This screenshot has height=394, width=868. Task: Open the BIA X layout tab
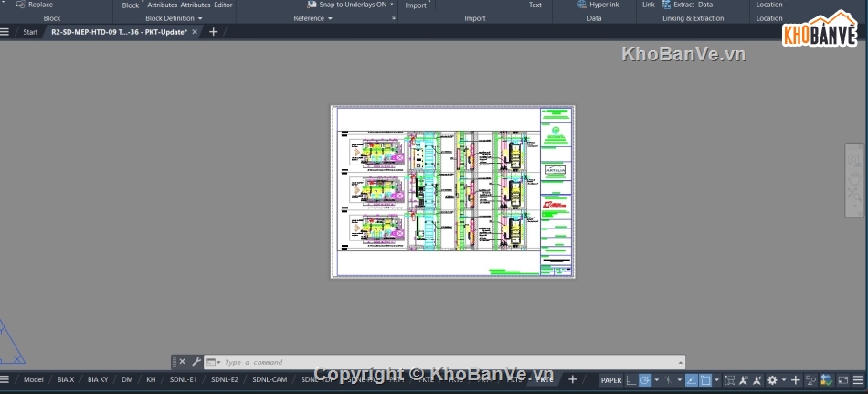coord(65,379)
